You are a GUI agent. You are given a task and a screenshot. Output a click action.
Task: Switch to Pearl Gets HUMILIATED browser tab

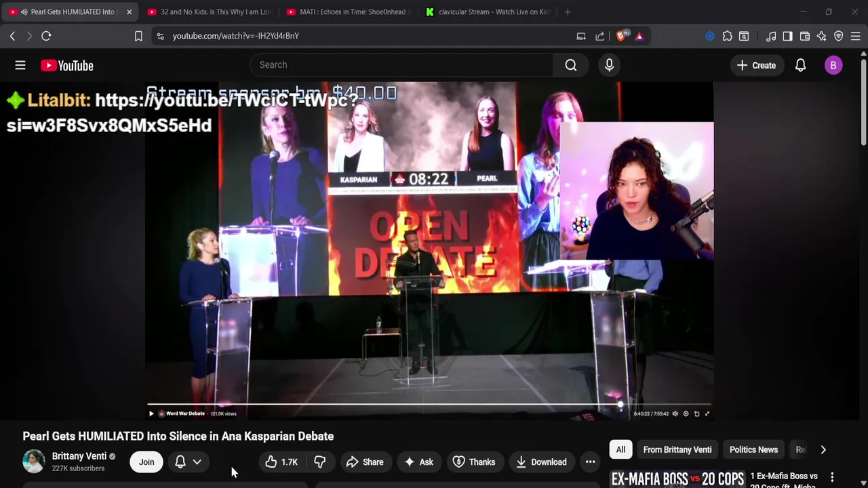tap(71, 12)
